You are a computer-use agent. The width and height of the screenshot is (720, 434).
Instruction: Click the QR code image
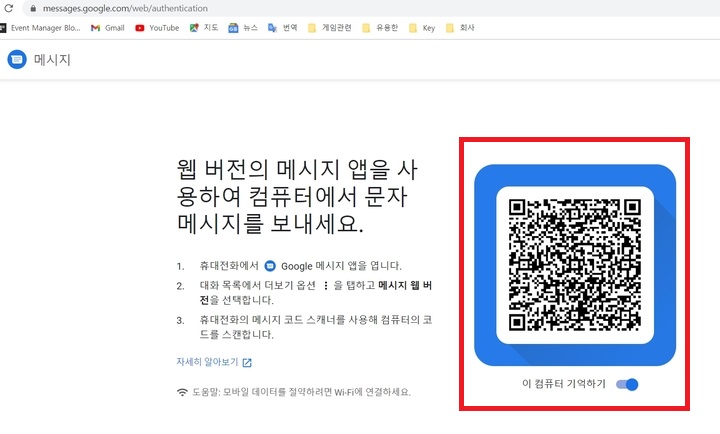574,265
